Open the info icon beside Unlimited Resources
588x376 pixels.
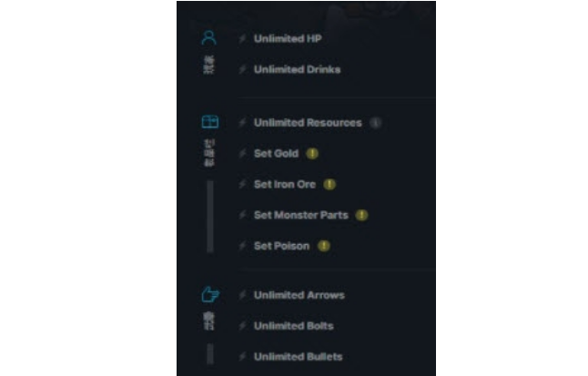375,123
